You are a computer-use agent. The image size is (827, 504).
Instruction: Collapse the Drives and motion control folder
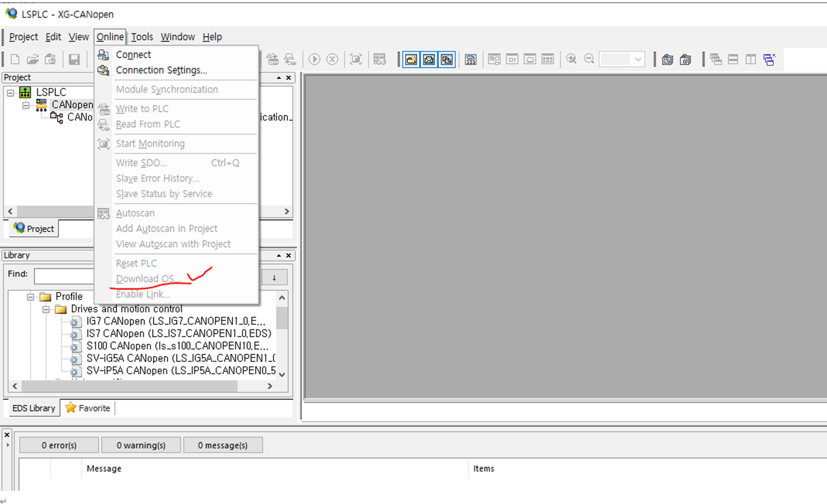(45, 309)
